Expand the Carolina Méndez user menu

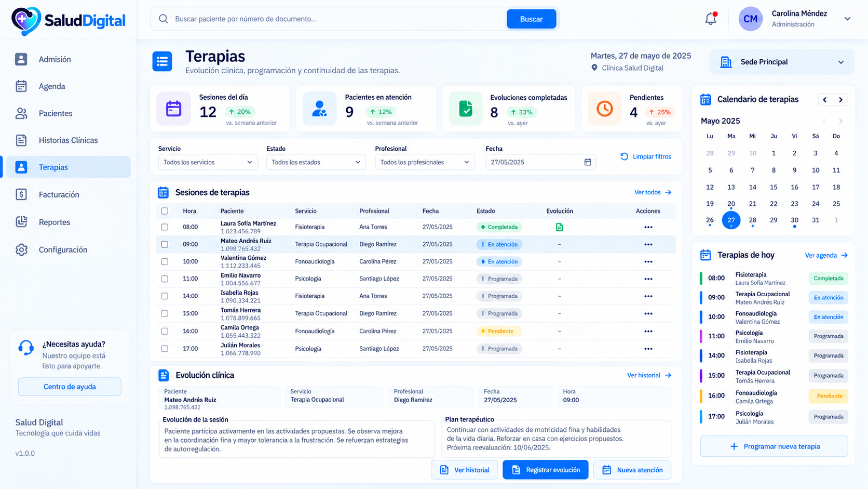tap(847, 19)
